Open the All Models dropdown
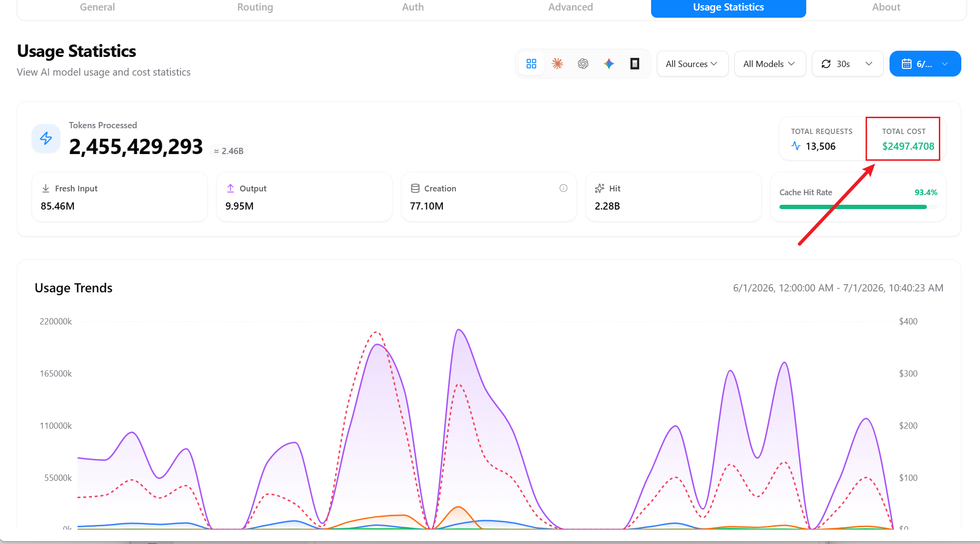Screen dimensions: 980x544 pos(770,64)
